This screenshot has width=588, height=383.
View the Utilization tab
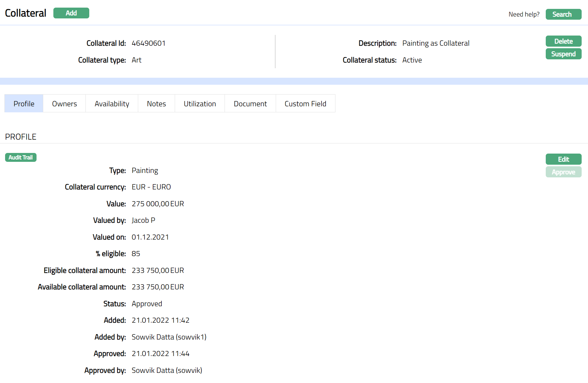(x=199, y=103)
